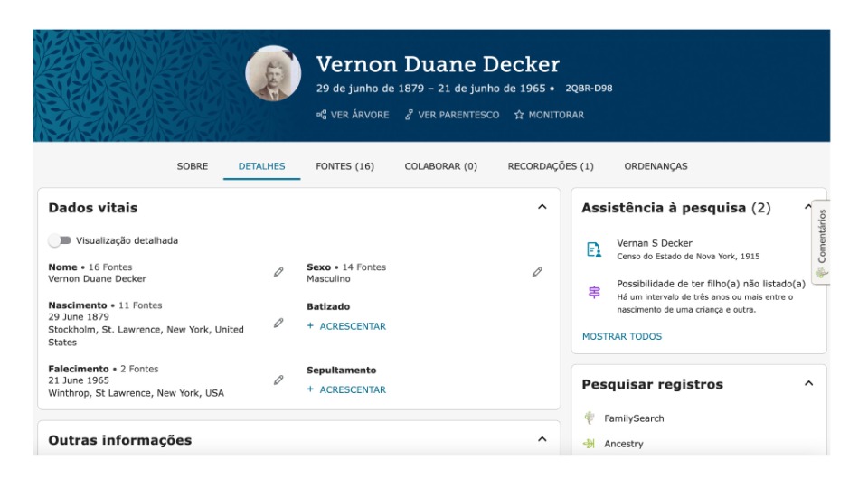Open Possibilidade de ter filho(a) não listado(a)
Viewport: 868px width, 488px height.
[x=711, y=284]
